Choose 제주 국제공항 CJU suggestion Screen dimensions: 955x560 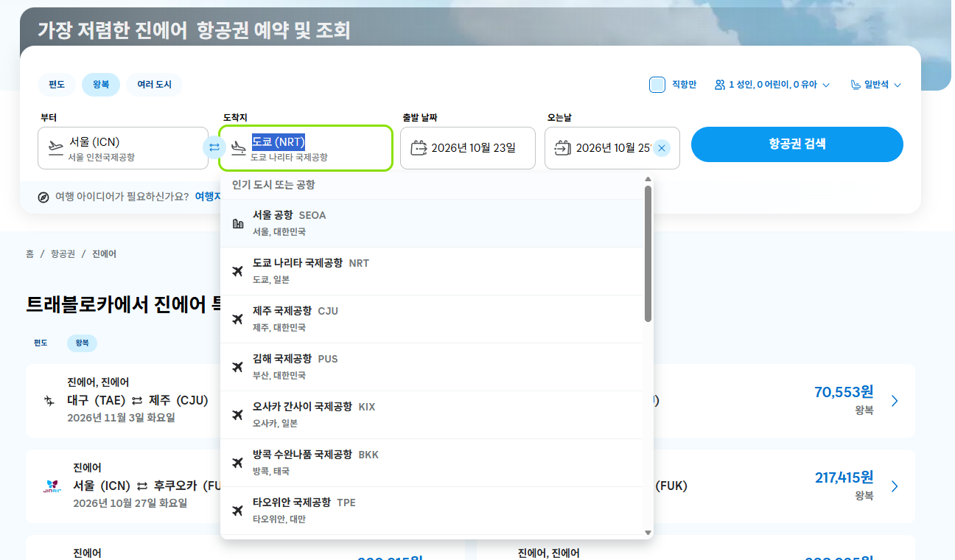click(x=432, y=319)
